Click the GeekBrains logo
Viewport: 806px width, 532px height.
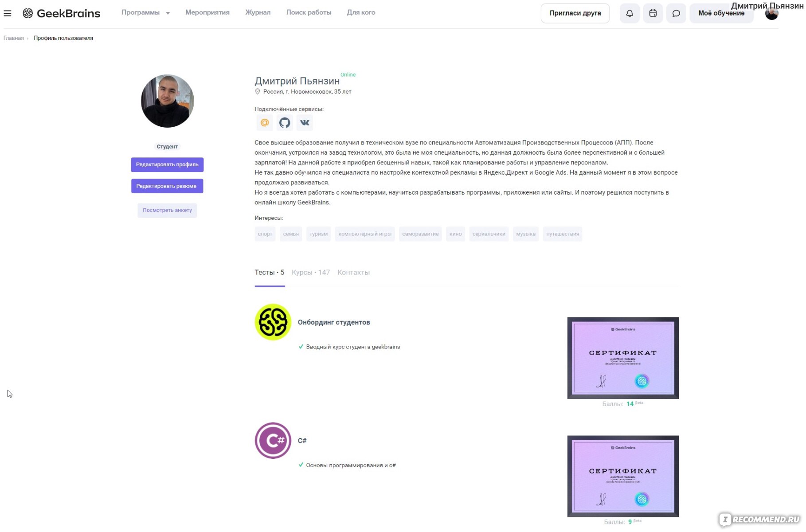[62, 13]
